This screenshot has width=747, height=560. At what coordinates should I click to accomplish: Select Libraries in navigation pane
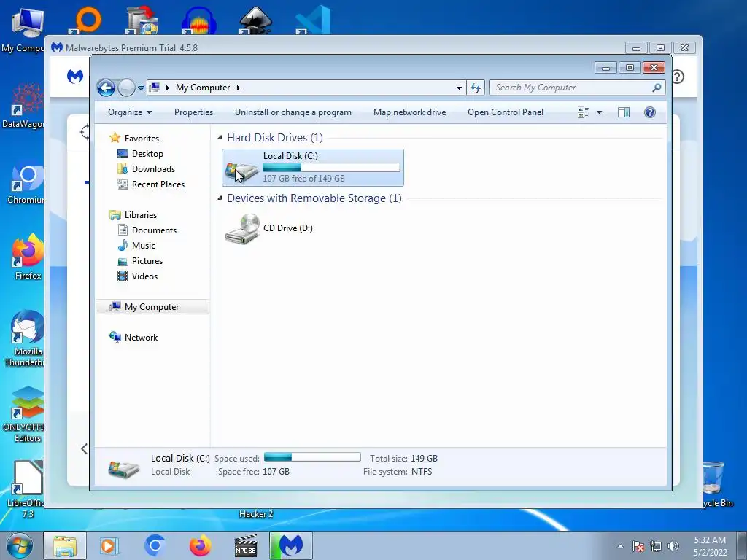141,215
